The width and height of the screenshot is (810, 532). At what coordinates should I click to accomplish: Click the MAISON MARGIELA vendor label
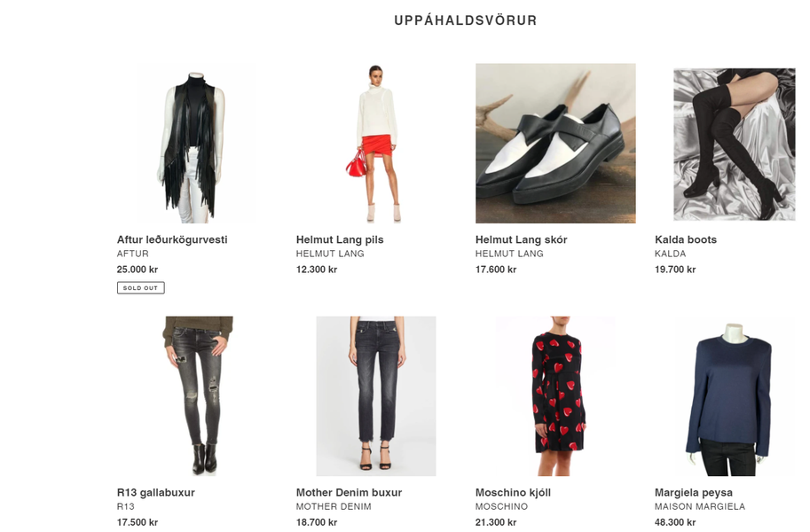coord(700,506)
